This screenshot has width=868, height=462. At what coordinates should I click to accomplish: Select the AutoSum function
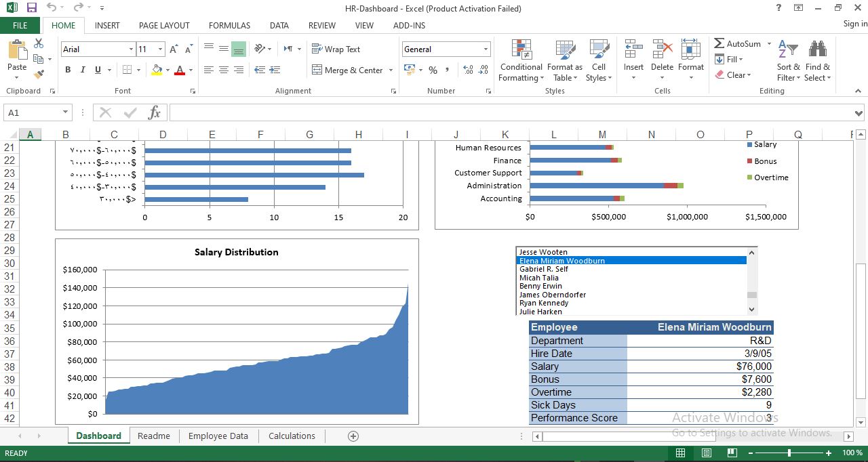click(x=738, y=43)
